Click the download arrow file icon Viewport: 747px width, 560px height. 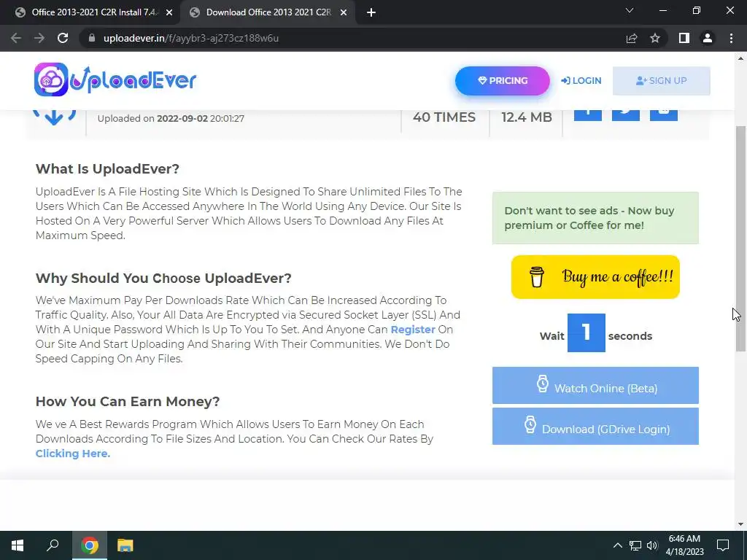[x=54, y=117]
